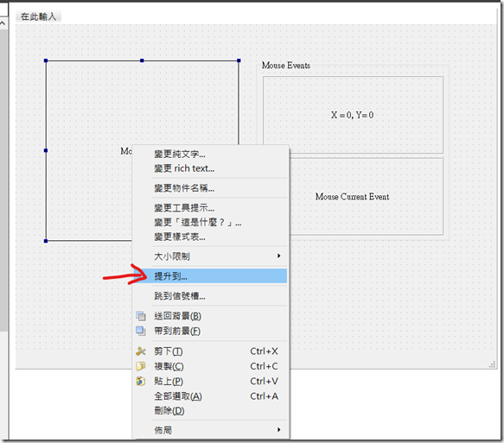
Task: Click the form's bottom-right size grip
Action: pos(493,364)
